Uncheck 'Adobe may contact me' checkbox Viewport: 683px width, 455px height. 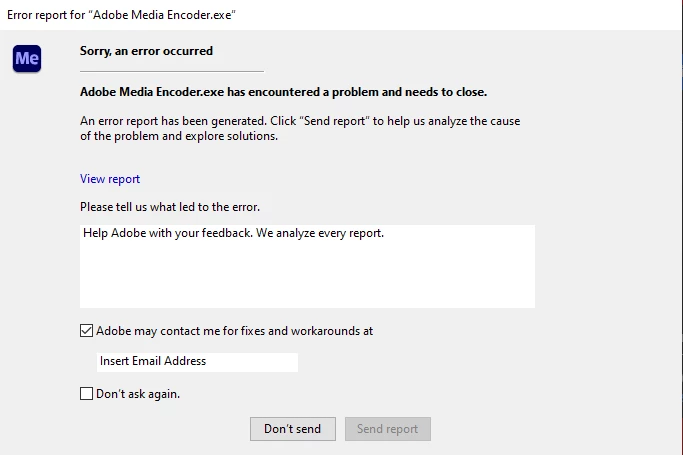86,330
